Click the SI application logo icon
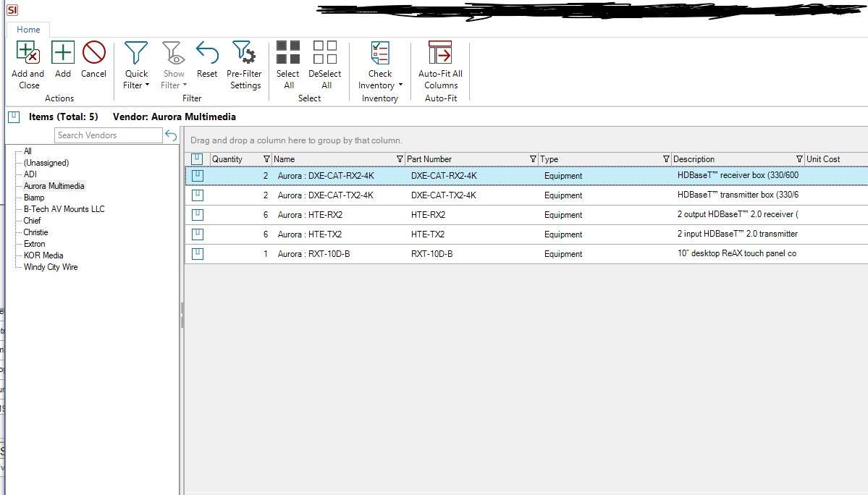Screen dimensions: 868x495 [x=12, y=10]
